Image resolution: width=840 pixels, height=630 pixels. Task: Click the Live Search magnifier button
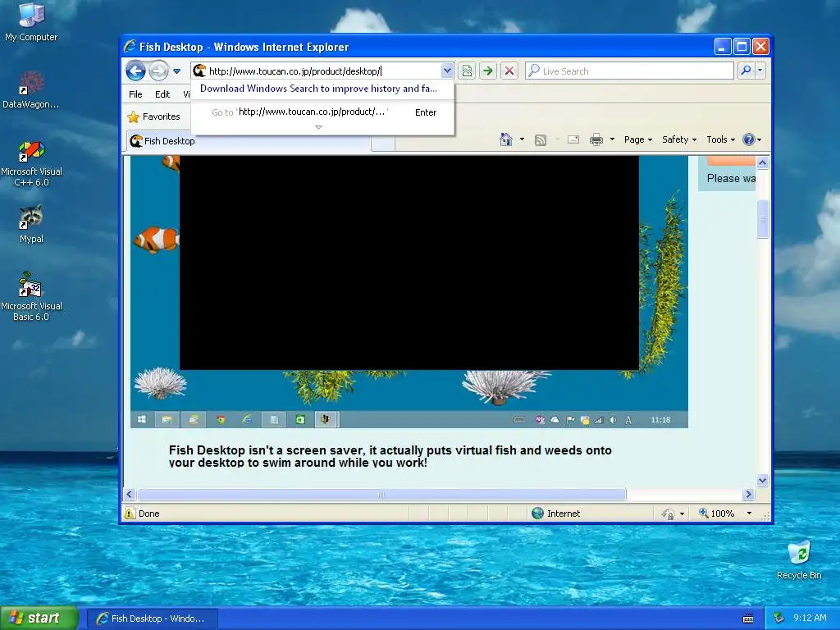pos(746,71)
